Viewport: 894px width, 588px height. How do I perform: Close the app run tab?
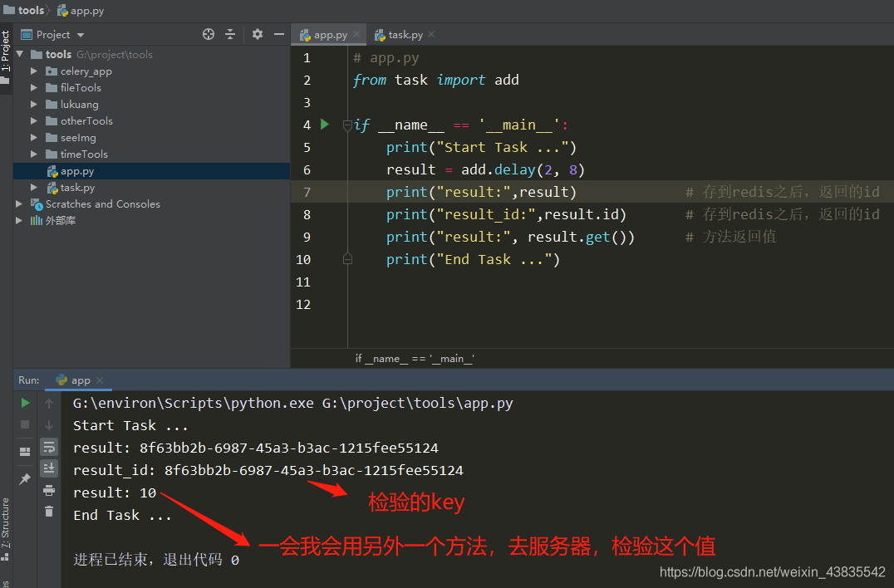point(100,380)
